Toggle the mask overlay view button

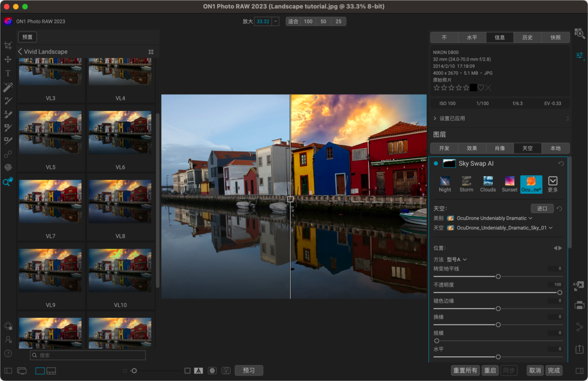pos(212,370)
